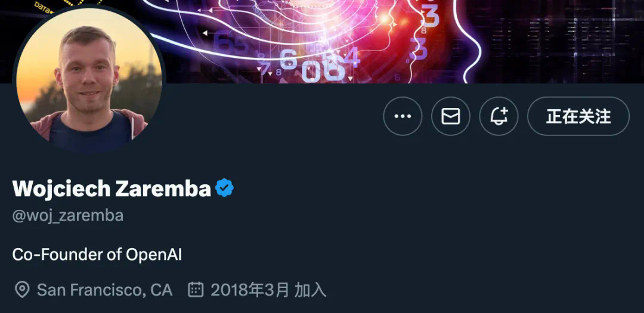Screen dimensions: 644x313
Task: Unfollow using the 正在关注 button
Action: point(578,116)
